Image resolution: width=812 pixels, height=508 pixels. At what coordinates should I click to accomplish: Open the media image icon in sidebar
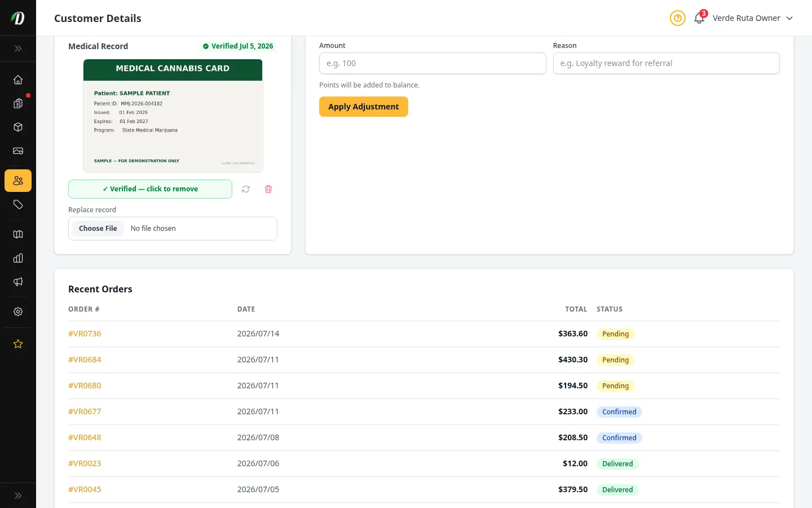(x=18, y=151)
